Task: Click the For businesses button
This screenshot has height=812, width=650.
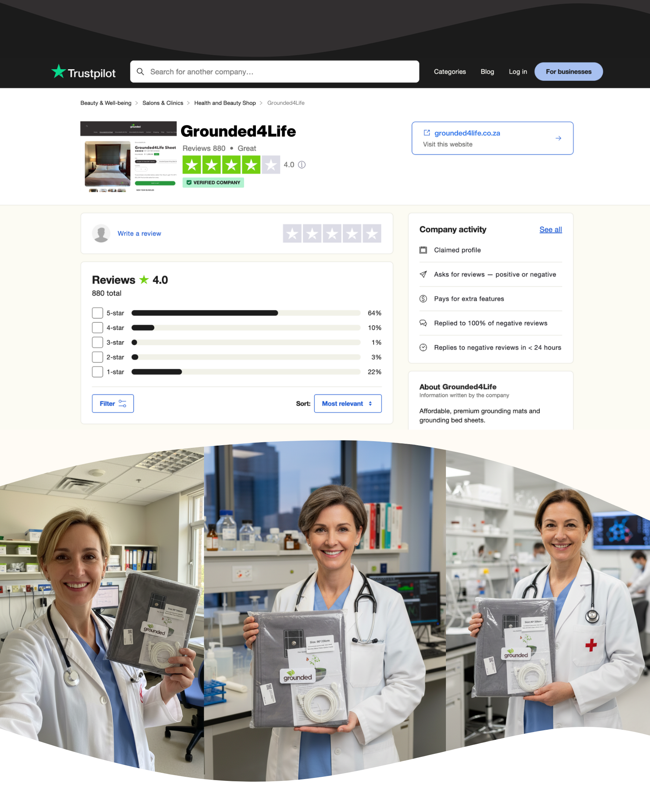Action: tap(568, 71)
